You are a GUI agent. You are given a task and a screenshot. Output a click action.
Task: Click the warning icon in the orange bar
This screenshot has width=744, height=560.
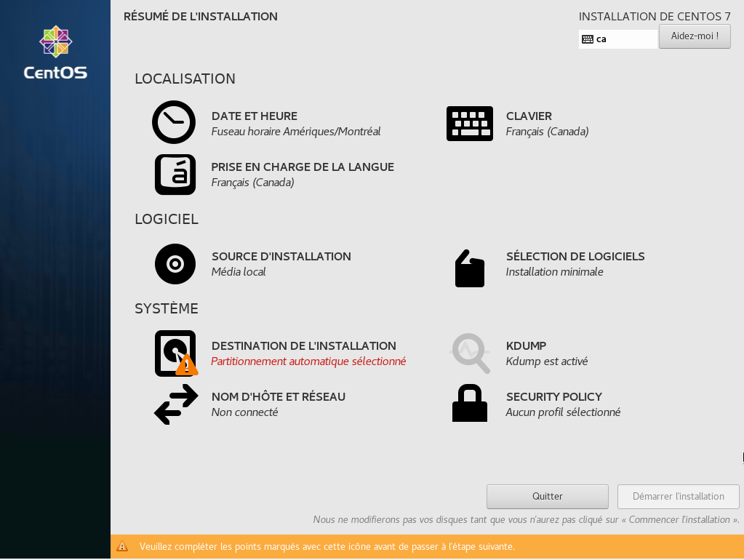click(x=122, y=546)
